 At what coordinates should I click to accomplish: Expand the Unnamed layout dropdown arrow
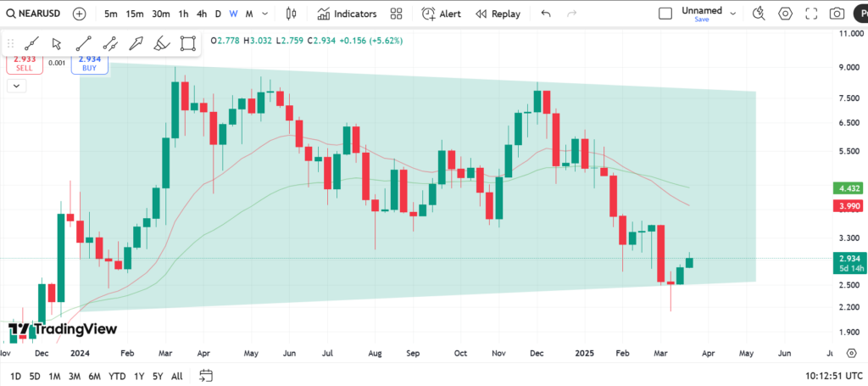(x=732, y=14)
